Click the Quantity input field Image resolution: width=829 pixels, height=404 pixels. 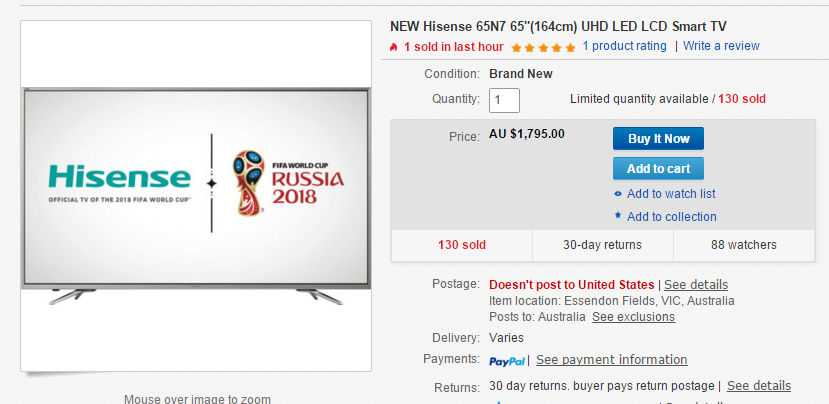504,100
